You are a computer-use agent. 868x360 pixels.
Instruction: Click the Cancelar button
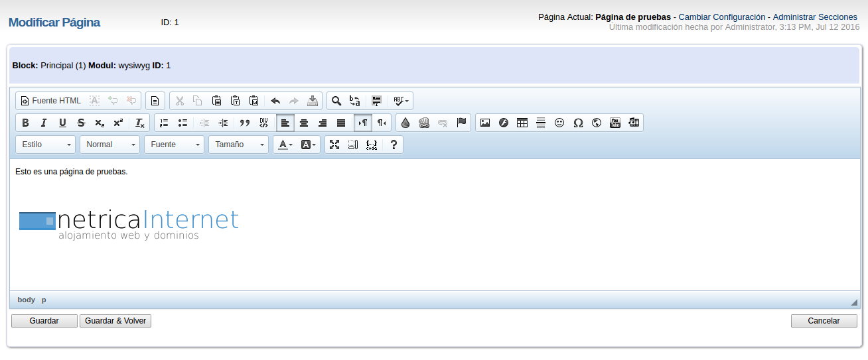tap(824, 321)
